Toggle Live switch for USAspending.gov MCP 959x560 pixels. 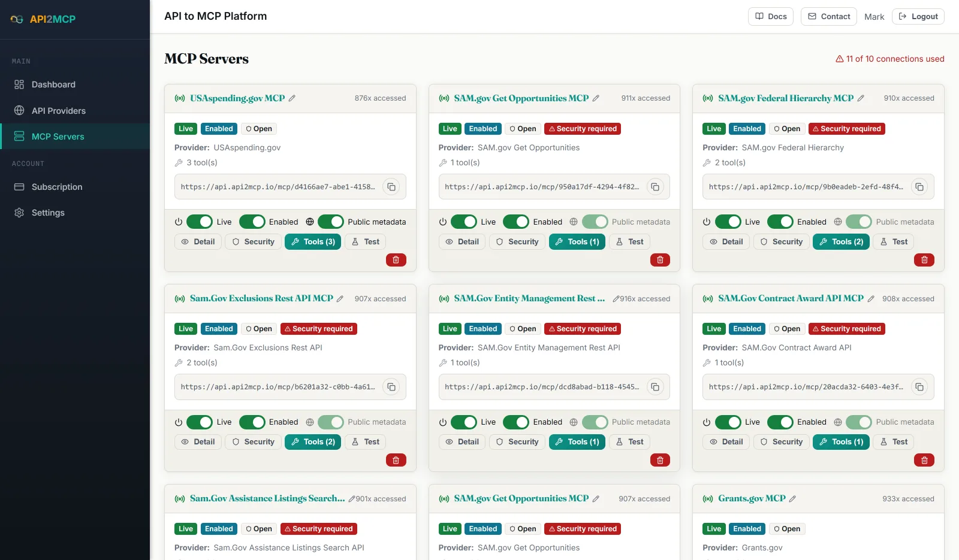click(200, 222)
